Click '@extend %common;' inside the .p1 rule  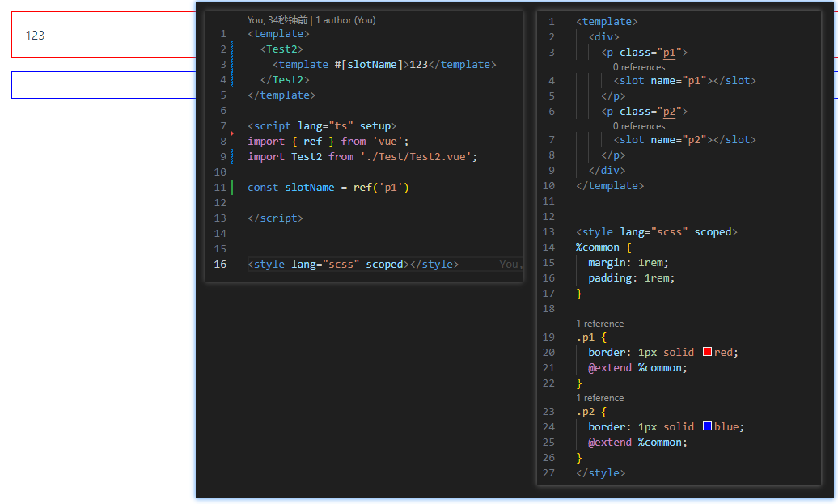click(x=637, y=368)
